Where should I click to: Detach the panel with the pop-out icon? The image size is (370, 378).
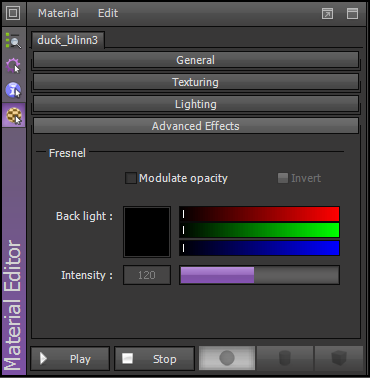[x=327, y=14]
